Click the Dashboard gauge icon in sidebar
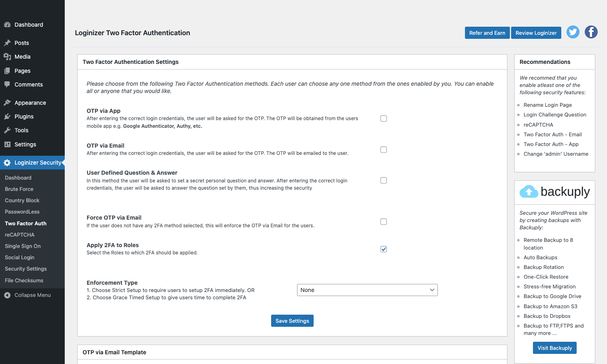 pyautogui.click(x=7, y=25)
